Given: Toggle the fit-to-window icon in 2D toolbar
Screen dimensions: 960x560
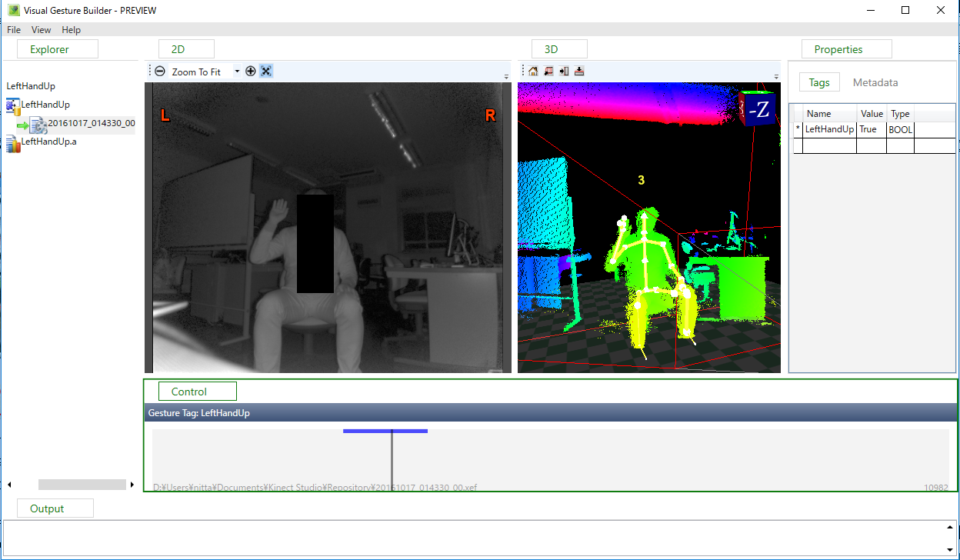Looking at the screenshot, I should 265,72.
